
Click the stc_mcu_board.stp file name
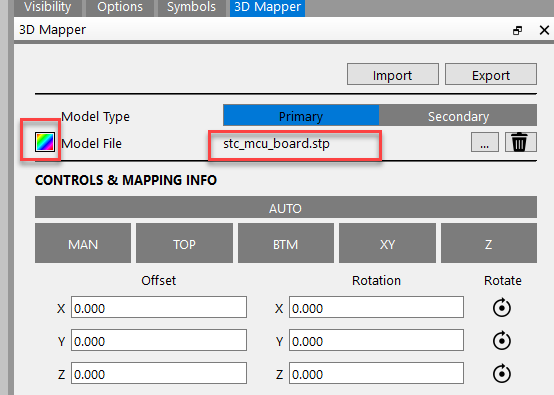tap(276, 143)
